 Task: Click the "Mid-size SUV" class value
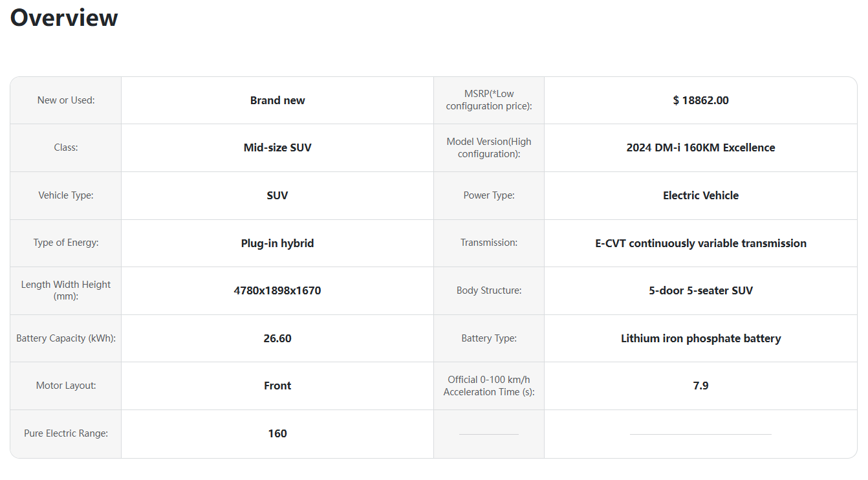click(x=277, y=147)
